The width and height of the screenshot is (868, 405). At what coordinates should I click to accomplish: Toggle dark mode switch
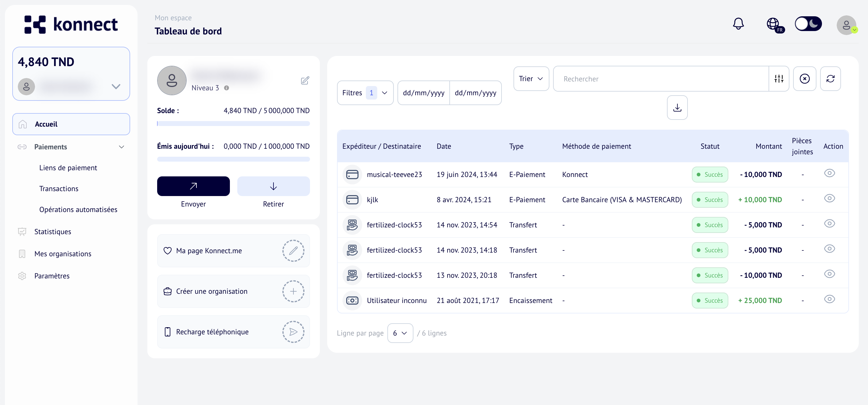[x=808, y=24]
